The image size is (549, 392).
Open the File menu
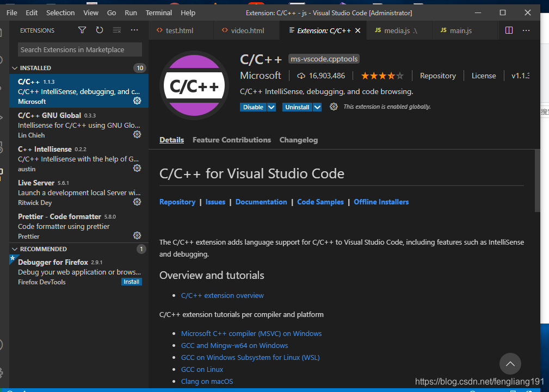[11, 13]
